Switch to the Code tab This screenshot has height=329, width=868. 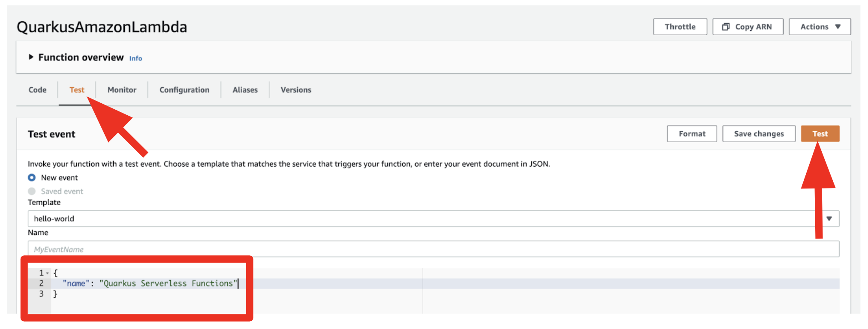click(x=37, y=90)
